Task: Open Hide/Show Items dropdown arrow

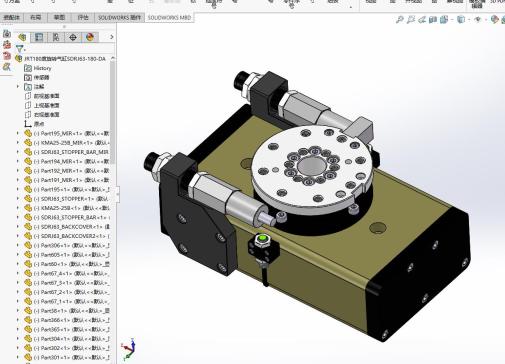Action: click(486, 20)
